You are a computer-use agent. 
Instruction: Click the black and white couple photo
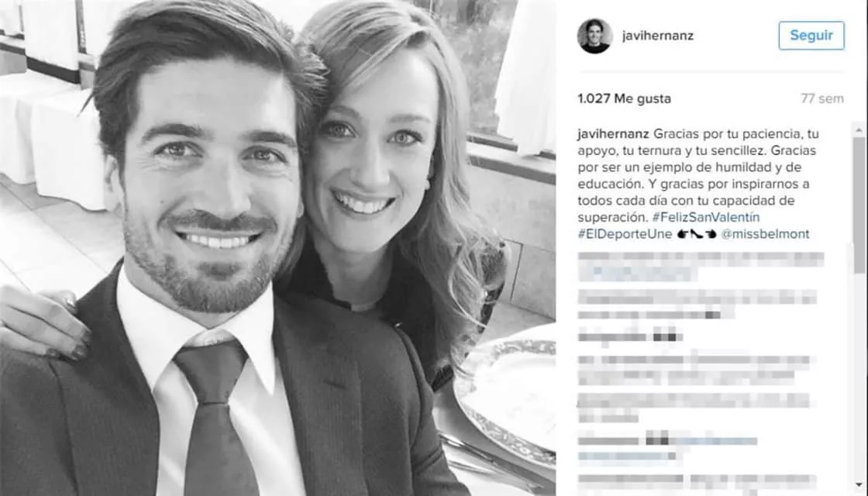point(278,248)
